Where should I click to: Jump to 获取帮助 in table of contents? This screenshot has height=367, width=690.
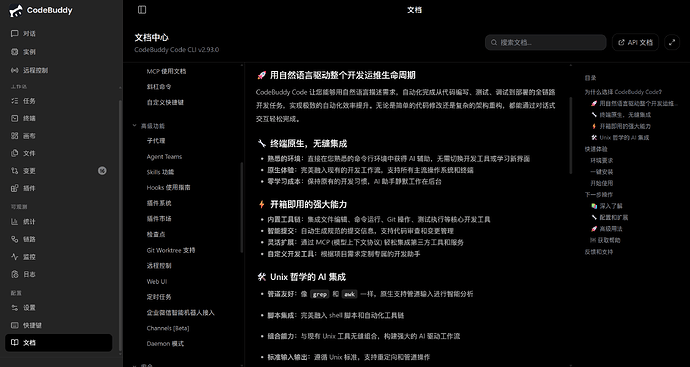(605, 240)
